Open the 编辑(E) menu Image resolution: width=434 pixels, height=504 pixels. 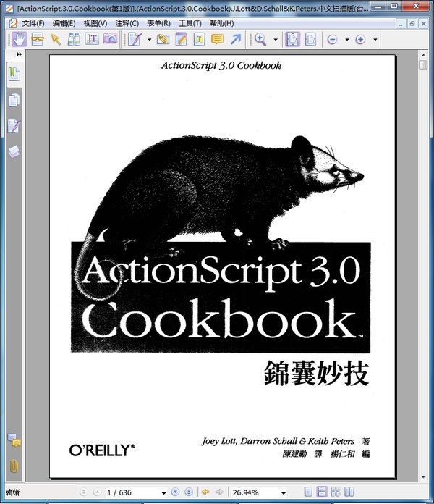[64, 23]
